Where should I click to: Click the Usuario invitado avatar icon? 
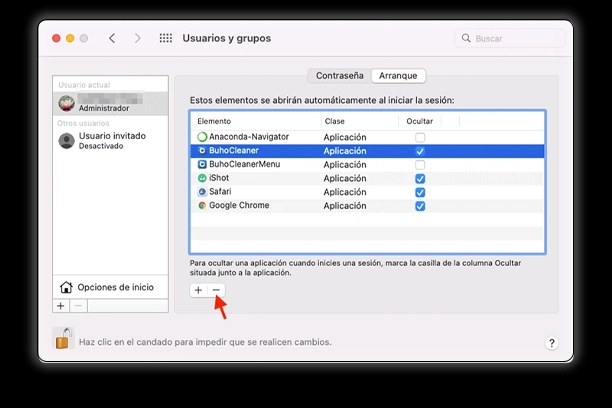(x=66, y=141)
